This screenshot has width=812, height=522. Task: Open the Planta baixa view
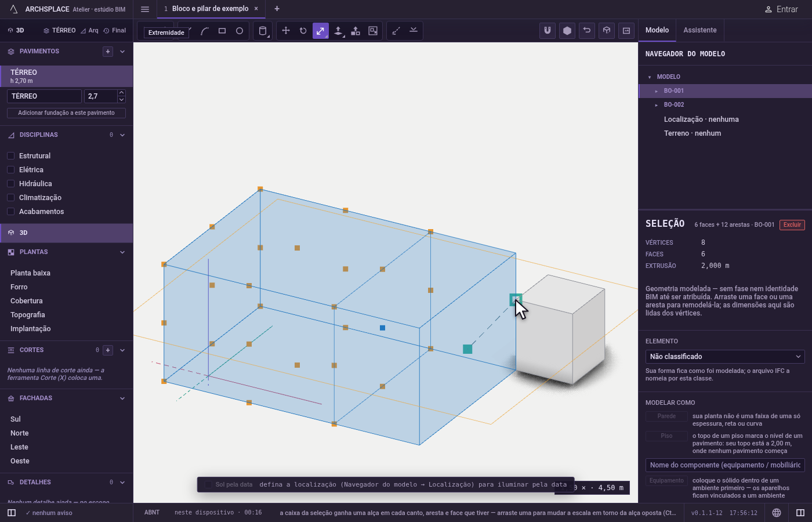click(x=30, y=273)
